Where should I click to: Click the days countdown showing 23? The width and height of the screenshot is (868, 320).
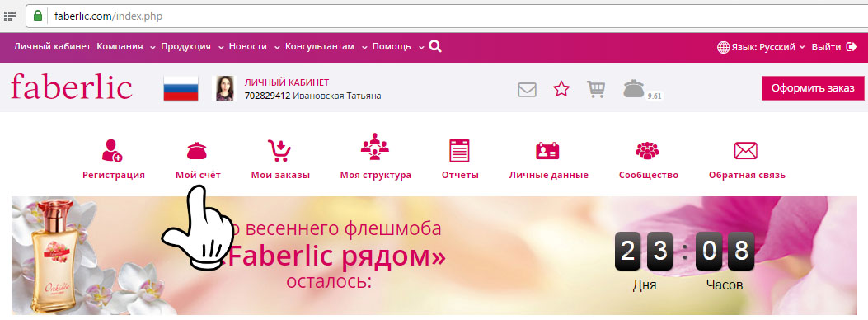click(x=645, y=251)
